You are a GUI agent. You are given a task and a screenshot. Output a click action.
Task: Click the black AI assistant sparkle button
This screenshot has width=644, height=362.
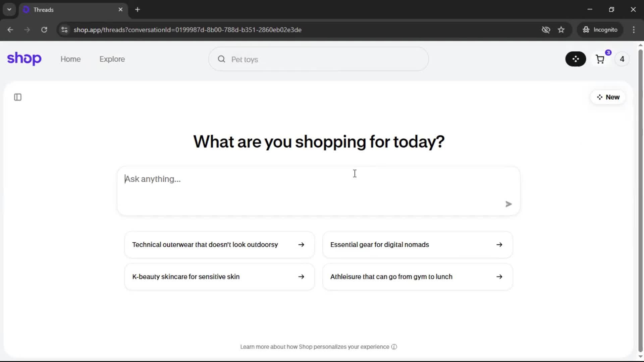pyautogui.click(x=576, y=59)
